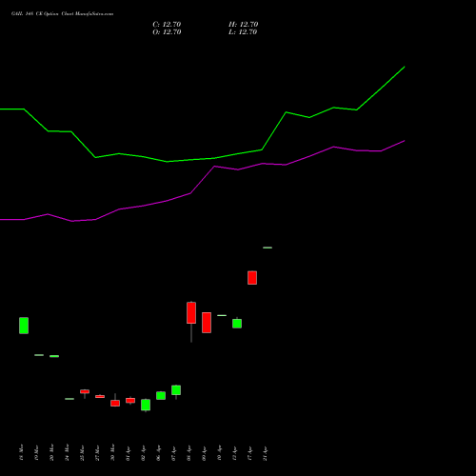Screen dimensions: 476x476
Task: Click the high value 'H: 12.70'
Action: pyautogui.click(x=244, y=25)
